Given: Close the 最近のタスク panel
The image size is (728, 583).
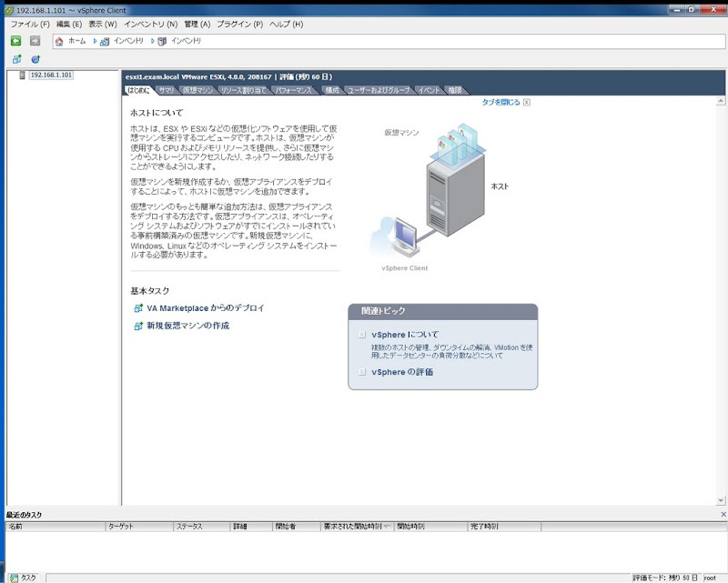Looking at the screenshot, I should [723, 514].
